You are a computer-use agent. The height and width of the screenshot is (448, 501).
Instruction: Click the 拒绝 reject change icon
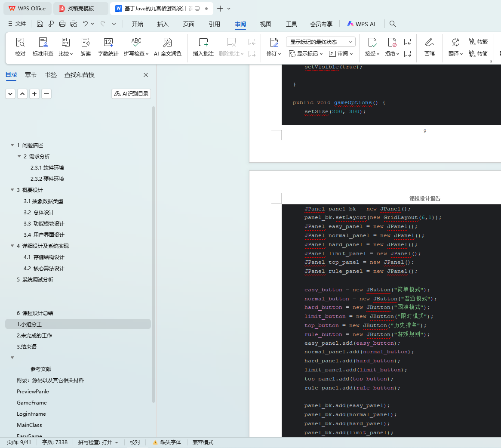pyautogui.click(x=392, y=42)
